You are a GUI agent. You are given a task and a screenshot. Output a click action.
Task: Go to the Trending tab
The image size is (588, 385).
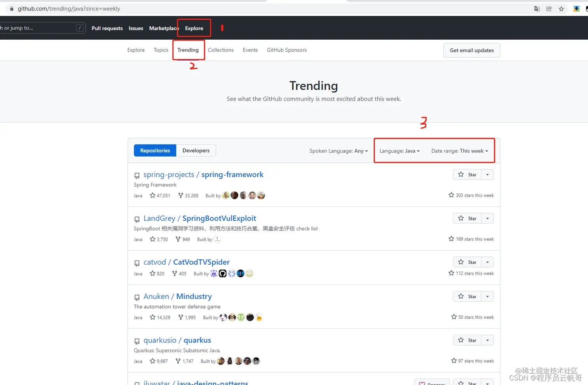click(x=188, y=50)
